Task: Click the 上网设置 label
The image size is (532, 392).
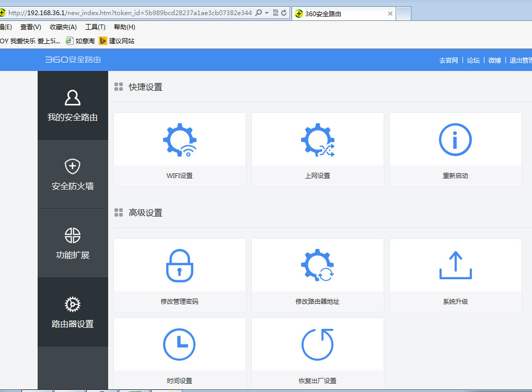Action: pos(318,176)
